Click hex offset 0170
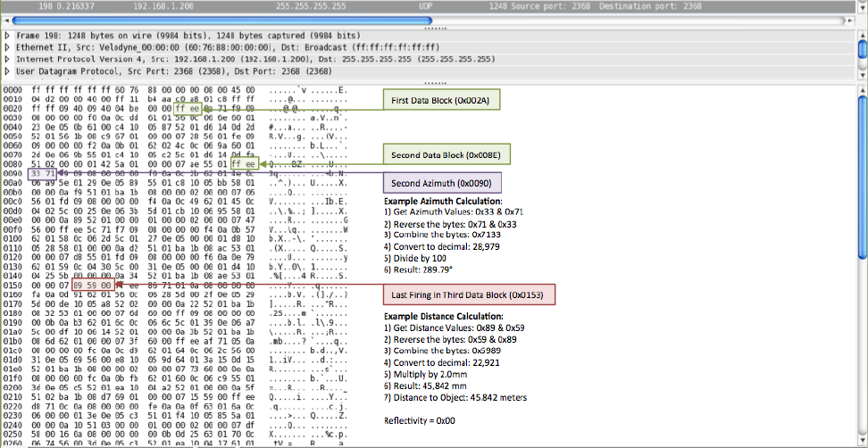Image resolution: width=868 pixels, height=448 pixels. [12, 303]
